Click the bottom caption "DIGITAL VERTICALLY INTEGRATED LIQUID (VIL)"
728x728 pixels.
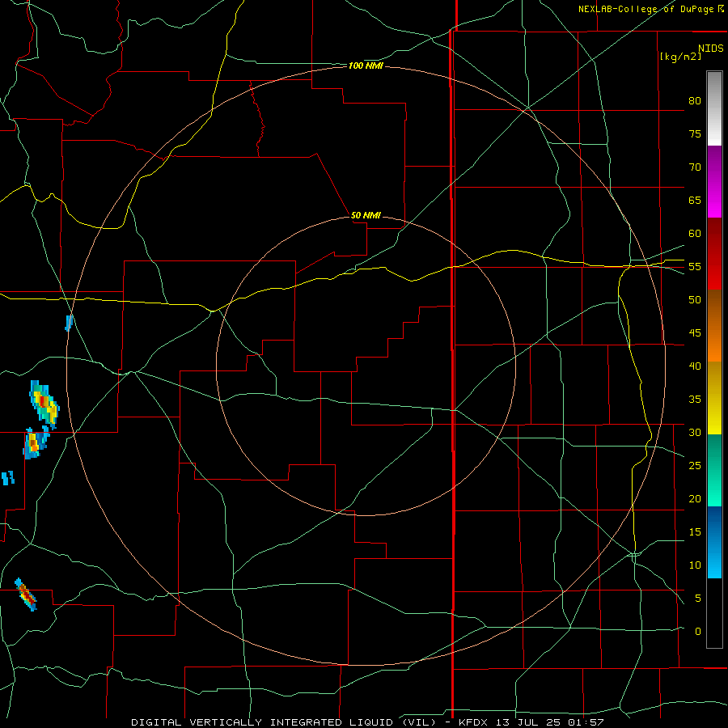pyautogui.click(x=283, y=722)
